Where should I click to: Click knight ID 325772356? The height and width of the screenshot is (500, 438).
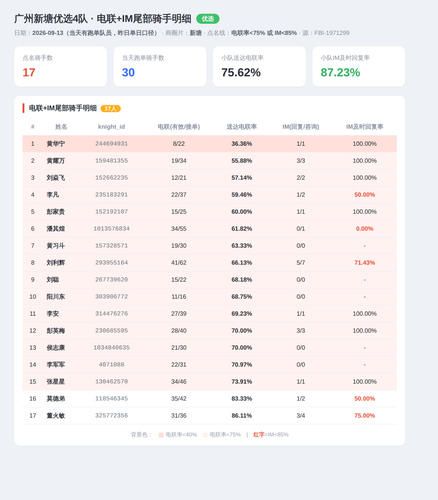[111, 416]
